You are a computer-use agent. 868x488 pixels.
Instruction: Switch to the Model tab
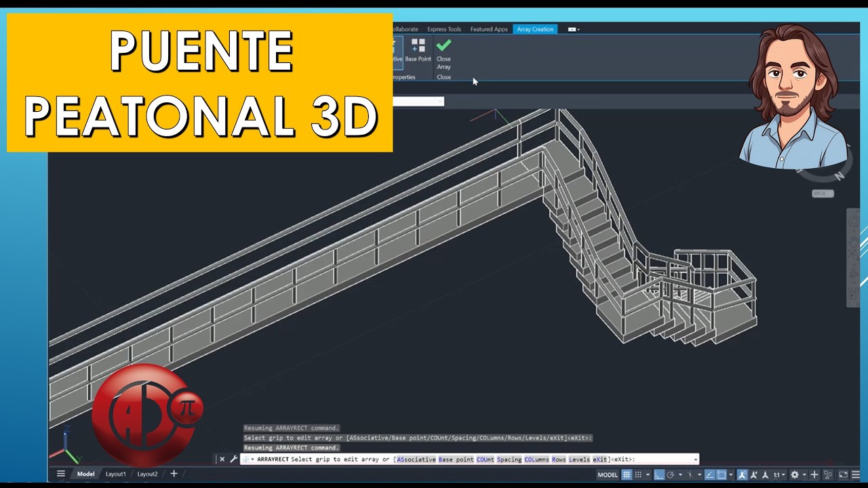click(x=85, y=474)
